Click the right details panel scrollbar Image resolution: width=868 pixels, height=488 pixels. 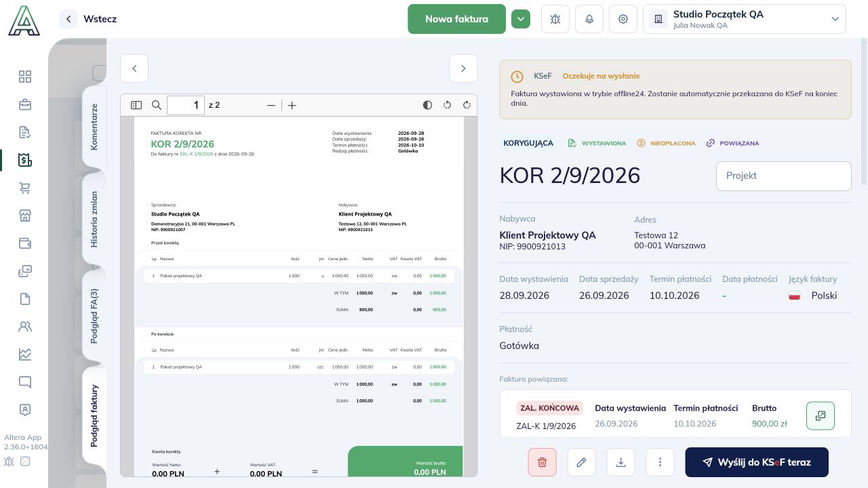coord(864,112)
